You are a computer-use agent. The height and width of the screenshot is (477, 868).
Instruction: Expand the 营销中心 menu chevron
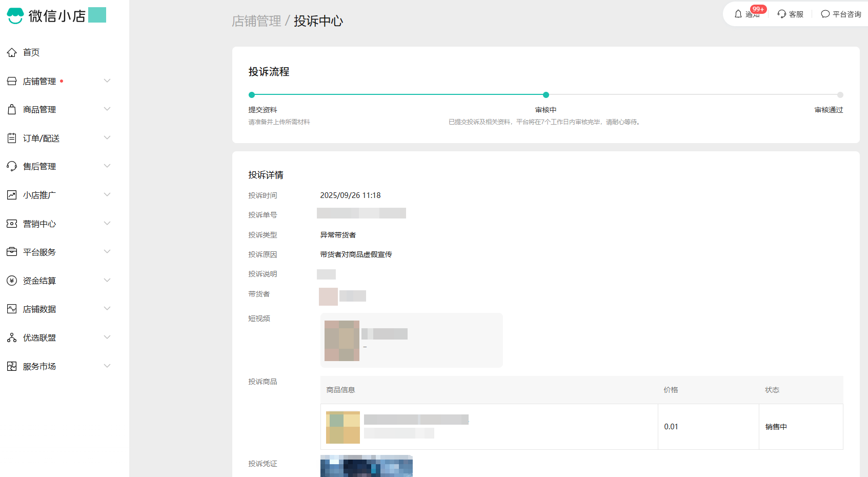pos(107,223)
